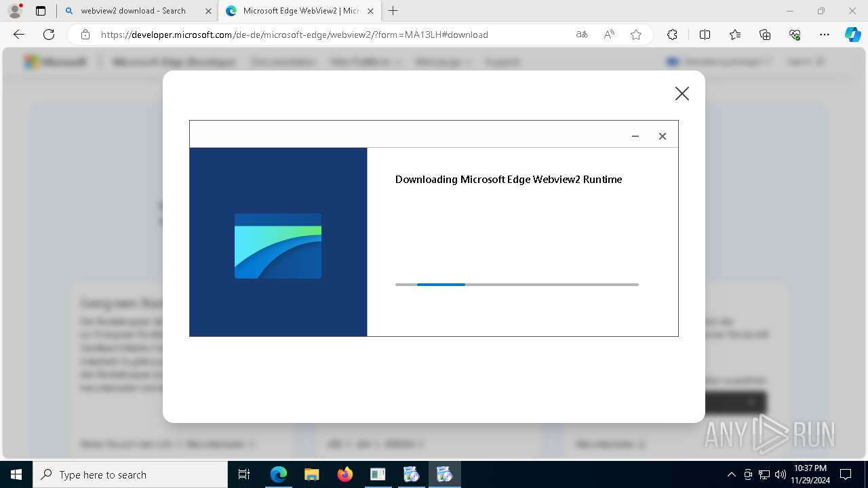Open the volume control icon

point(781,474)
